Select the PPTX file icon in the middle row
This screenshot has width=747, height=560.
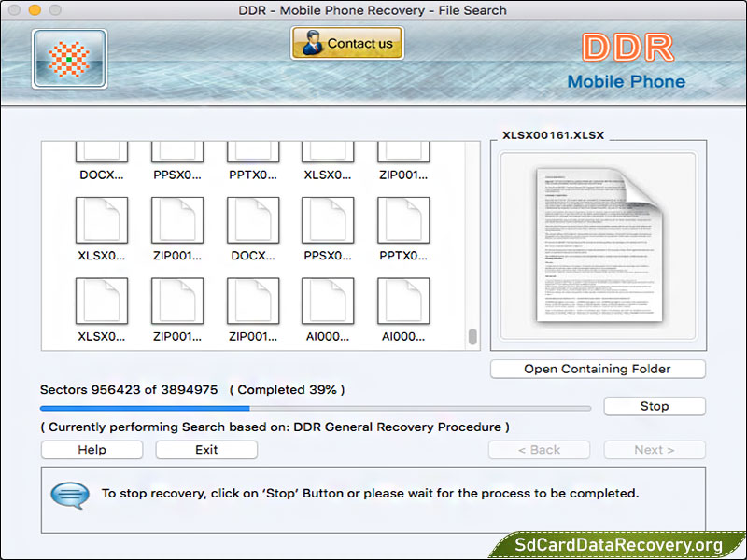tap(403, 220)
